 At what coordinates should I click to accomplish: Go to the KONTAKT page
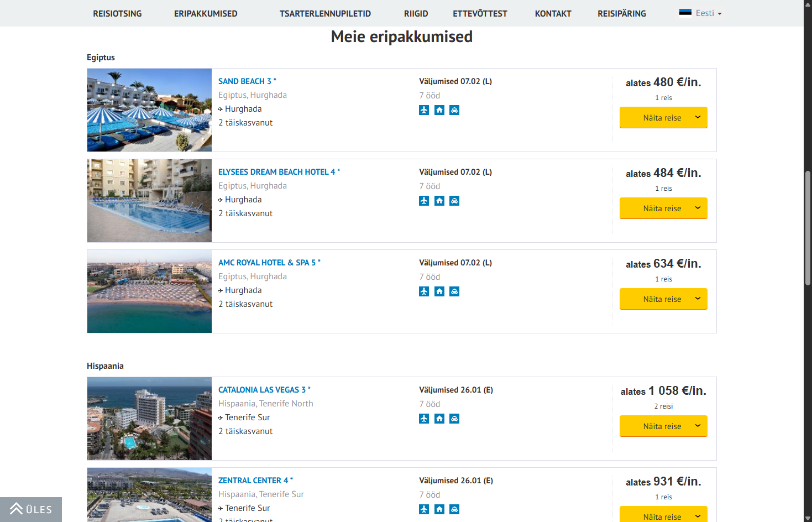click(553, 13)
